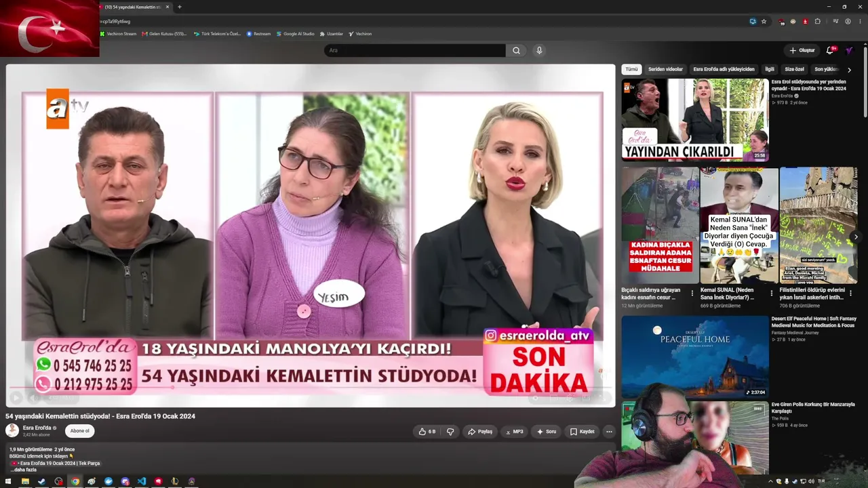Open the 'YAYINDAN ÇIKARILDI' video thumbnail
Image resolution: width=868 pixels, height=488 pixels.
(695, 120)
